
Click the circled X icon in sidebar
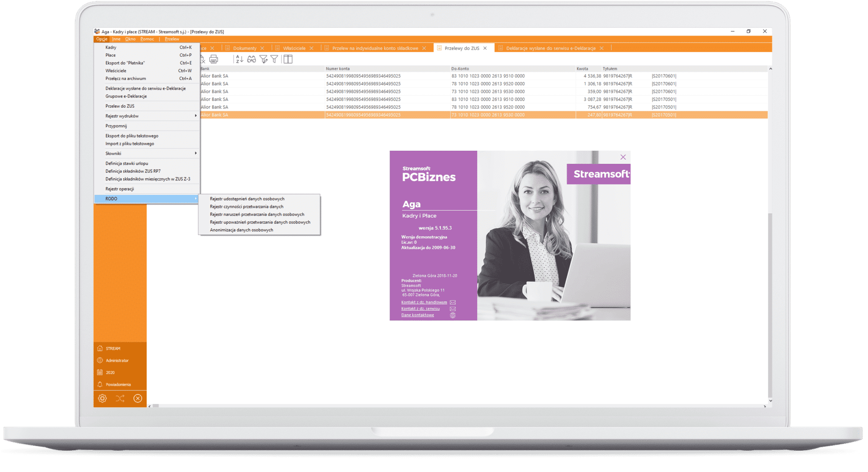(138, 398)
